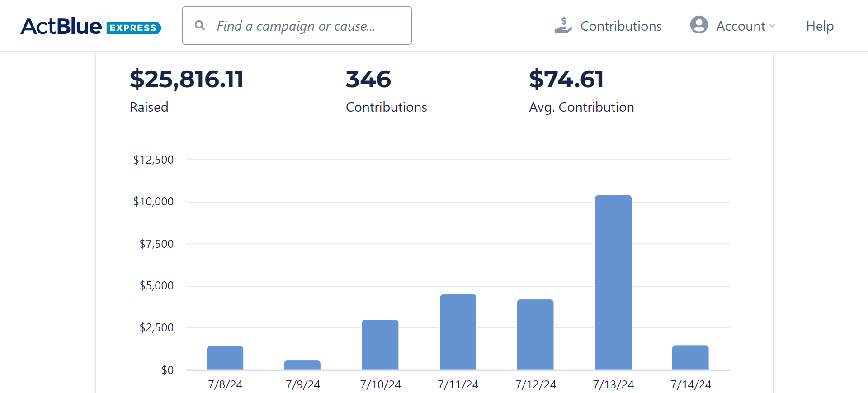Click the 7/9/24 bar in chart
868x393 pixels.
pyautogui.click(x=302, y=365)
